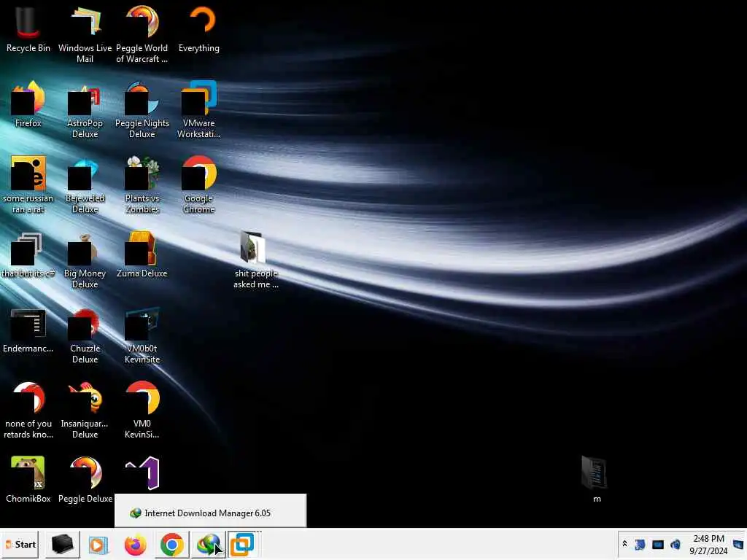Open the Everything search shortcut
Image resolution: width=747 pixels, height=560 pixels.
(199, 29)
